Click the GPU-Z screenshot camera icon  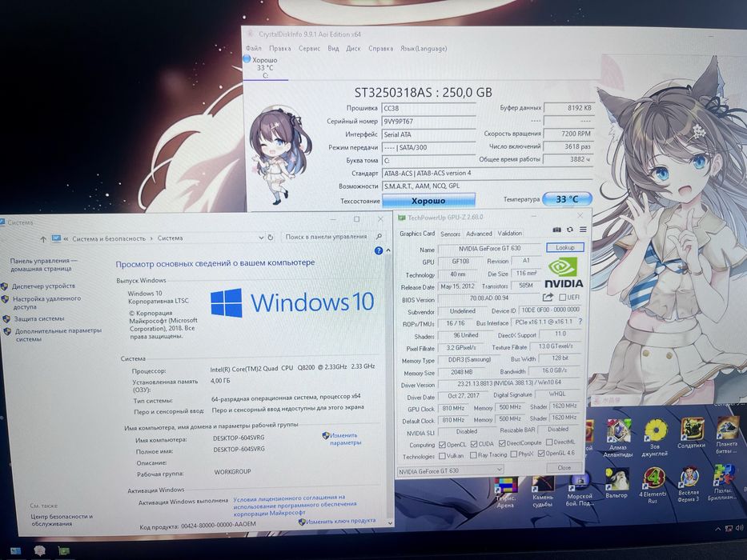556,230
